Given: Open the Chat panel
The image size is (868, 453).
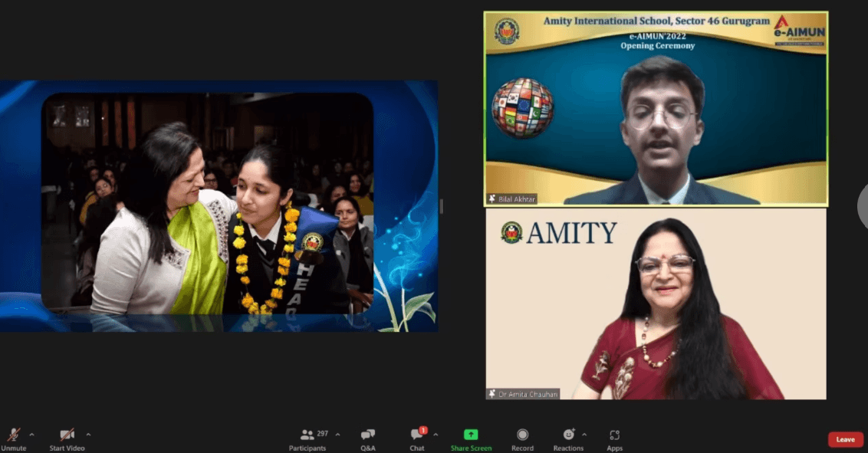Looking at the screenshot, I should click(417, 439).
